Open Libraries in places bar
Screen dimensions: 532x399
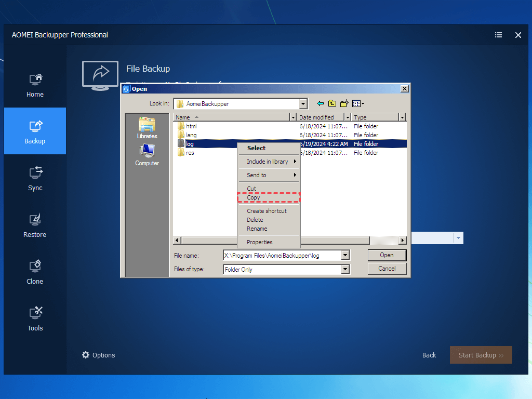tap(147, 128)
